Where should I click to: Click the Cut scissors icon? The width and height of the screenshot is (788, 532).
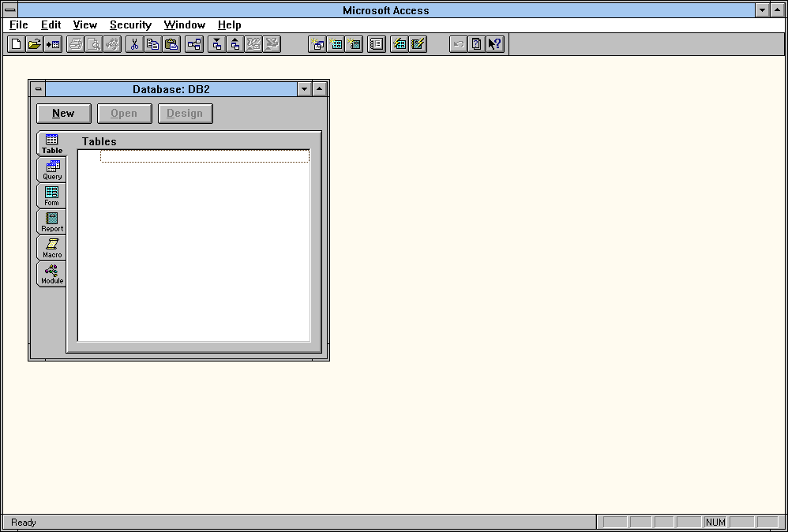134,44
